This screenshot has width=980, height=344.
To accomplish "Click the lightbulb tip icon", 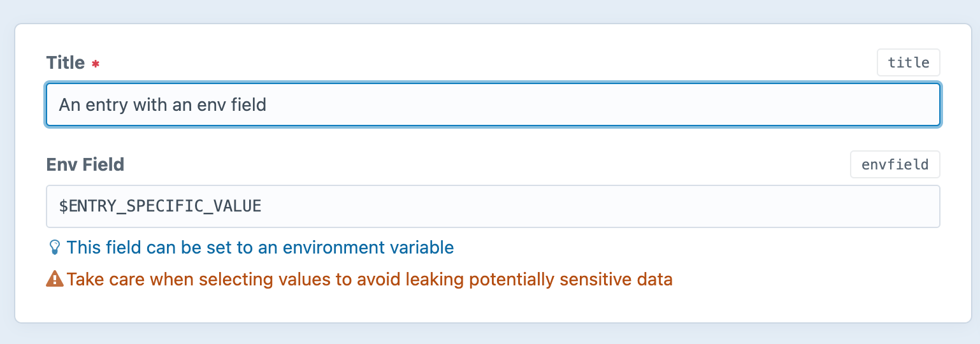I will coord(55,247).
